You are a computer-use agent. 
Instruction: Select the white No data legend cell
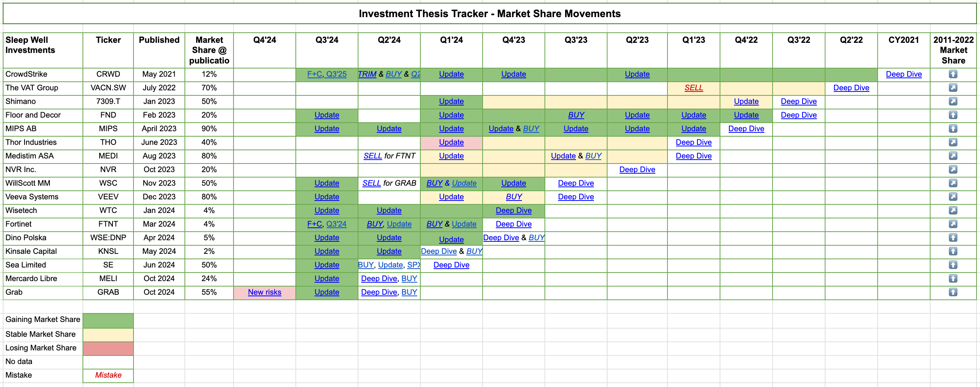(x=108, y=362)
